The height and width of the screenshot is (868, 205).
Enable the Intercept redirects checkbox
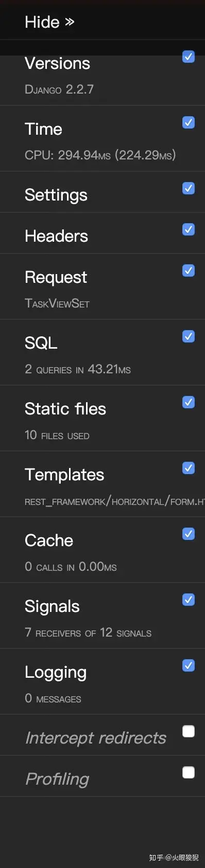[189, 731]
